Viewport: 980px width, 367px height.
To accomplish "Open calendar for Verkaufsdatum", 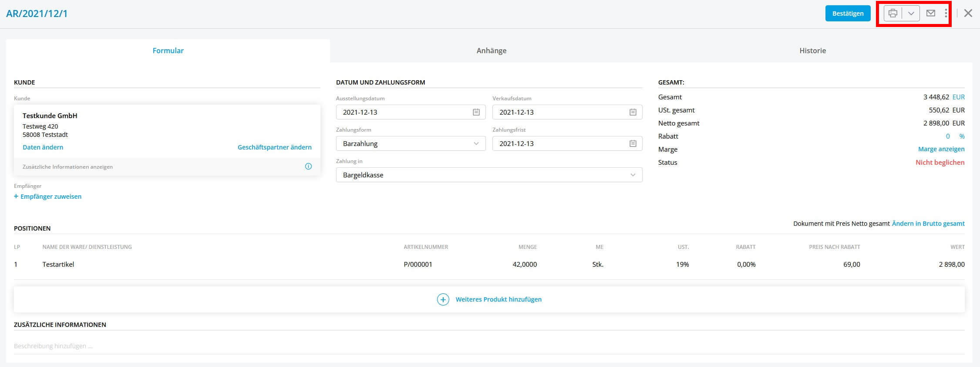I will [633, 112].
